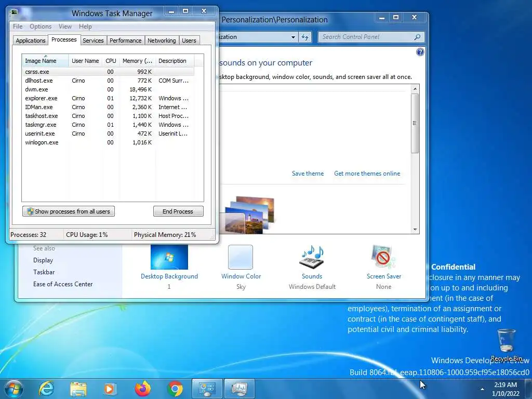
Task: Sort by Image Name column header
Action: coord(45,60)
